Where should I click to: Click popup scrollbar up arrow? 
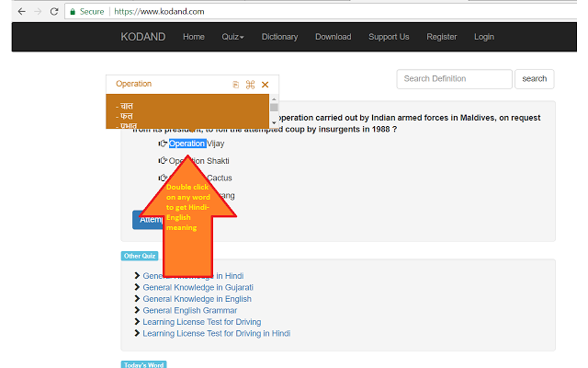(274, 99)
